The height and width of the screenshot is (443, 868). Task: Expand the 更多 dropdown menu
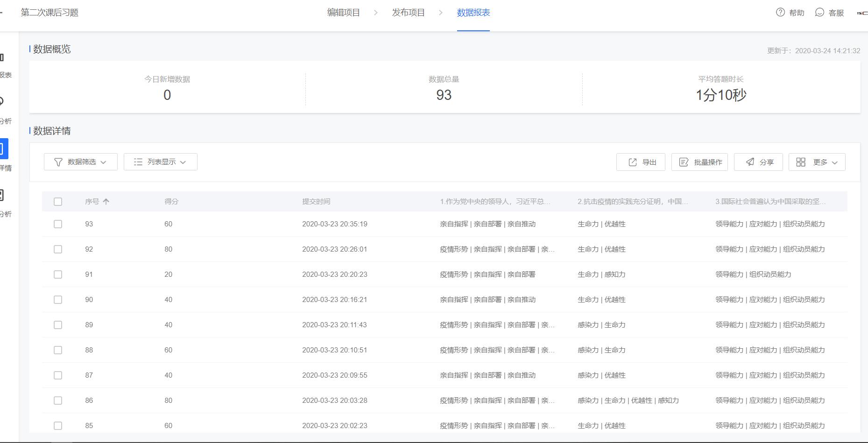[x=817, y=162]
